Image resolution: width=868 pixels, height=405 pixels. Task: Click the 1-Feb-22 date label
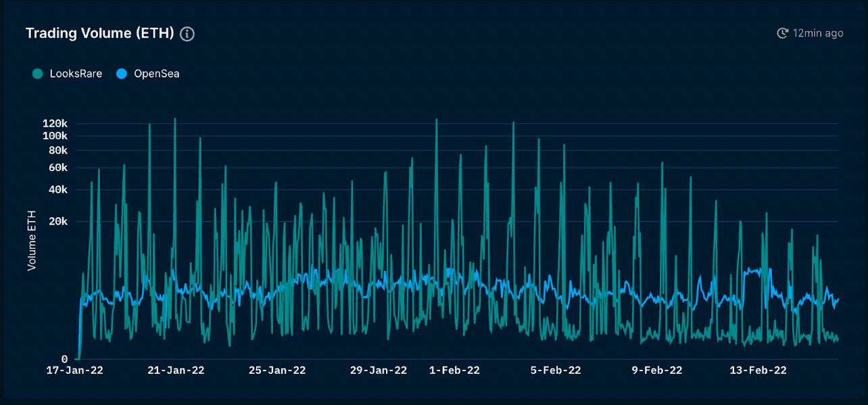[x=454, y=371]
